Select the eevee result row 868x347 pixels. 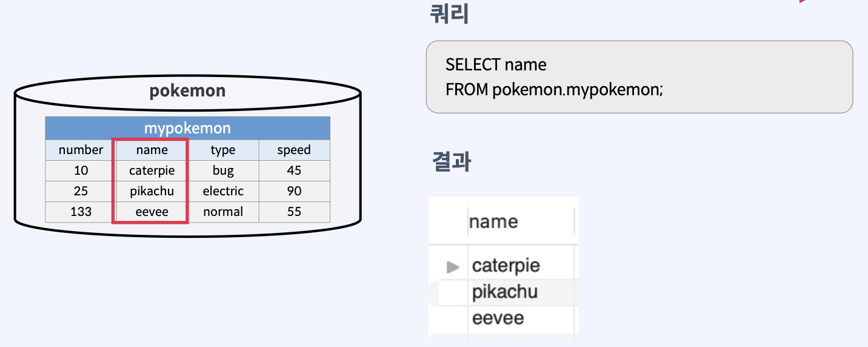pyautogui.click(x=498, y=318)
